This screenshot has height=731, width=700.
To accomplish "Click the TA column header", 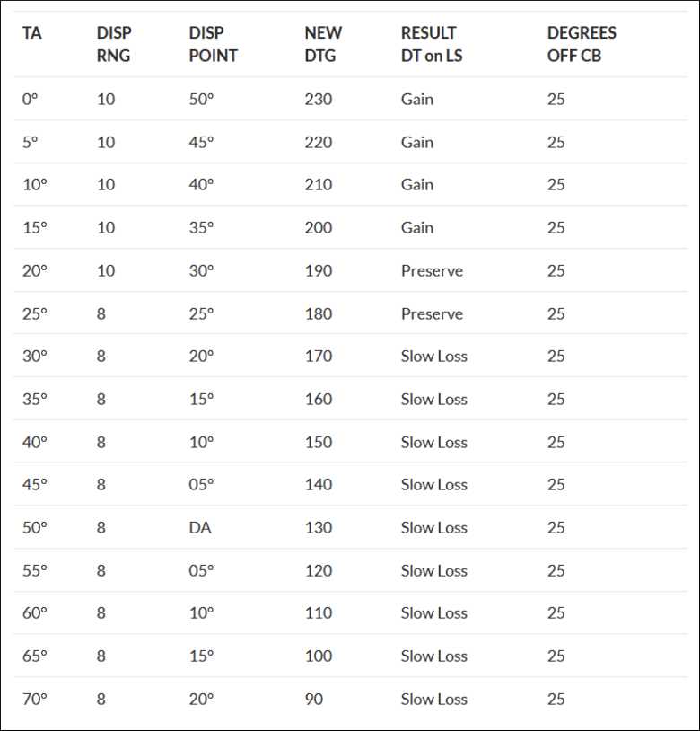I will (32, 33).
